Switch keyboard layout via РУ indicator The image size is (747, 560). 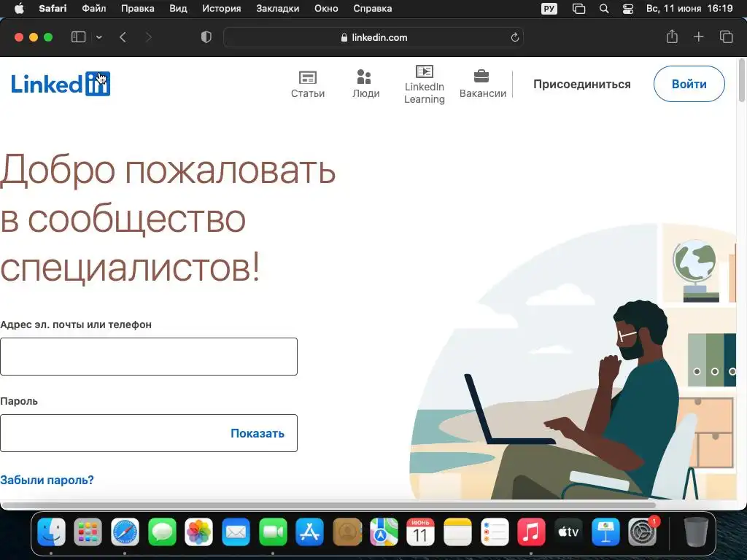coord(549,9)
